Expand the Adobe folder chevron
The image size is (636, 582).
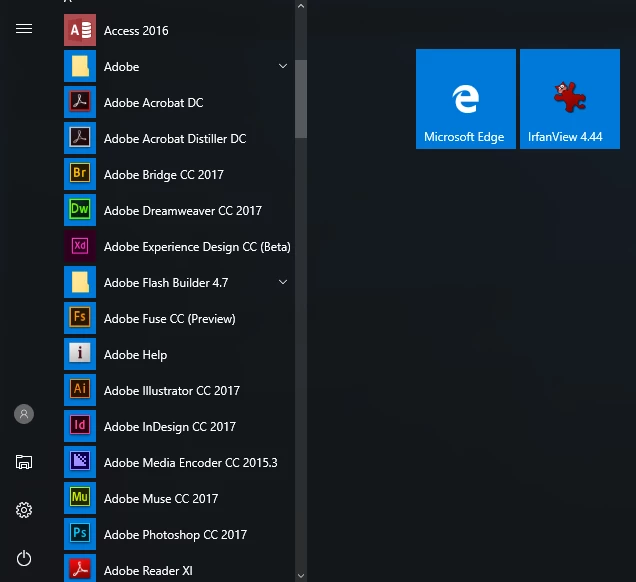(x=283, y=66)
